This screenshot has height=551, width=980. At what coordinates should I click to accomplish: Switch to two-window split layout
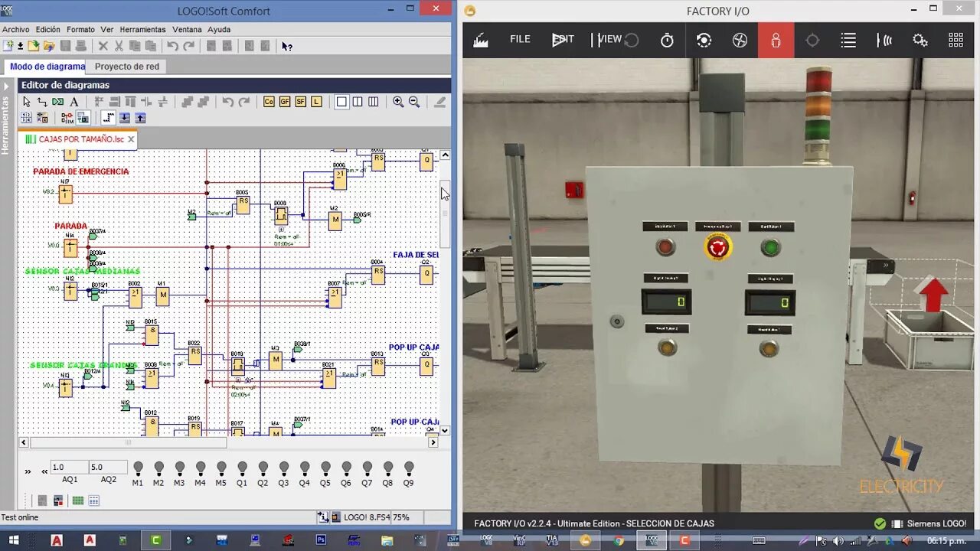click(x=358, y=102)
